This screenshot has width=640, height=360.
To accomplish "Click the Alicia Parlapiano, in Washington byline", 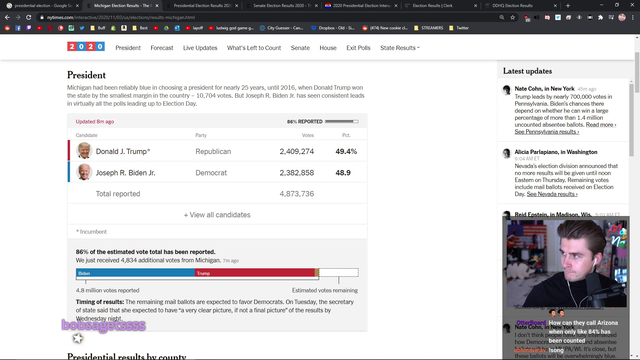I will click(556, 152).
